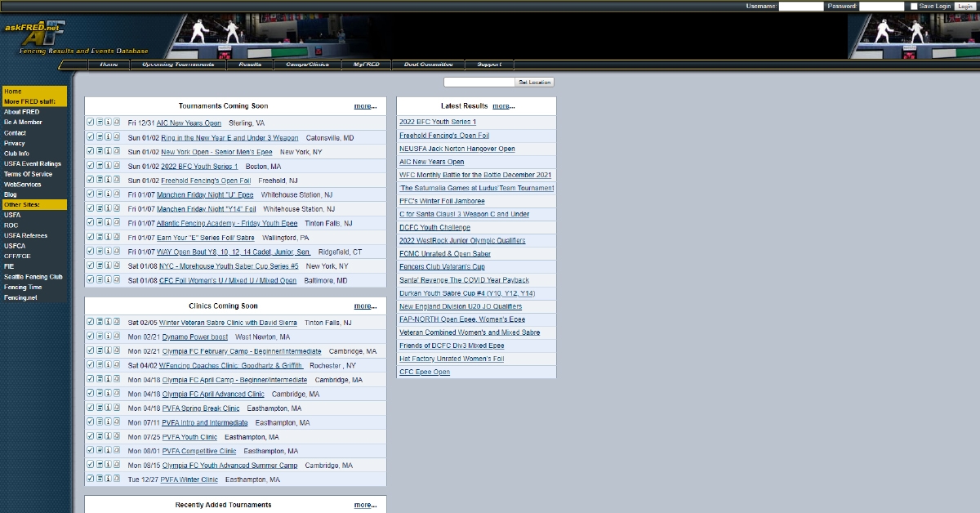Click the page icon for Freehold Fencing's Open Foil

click(117, 180)
